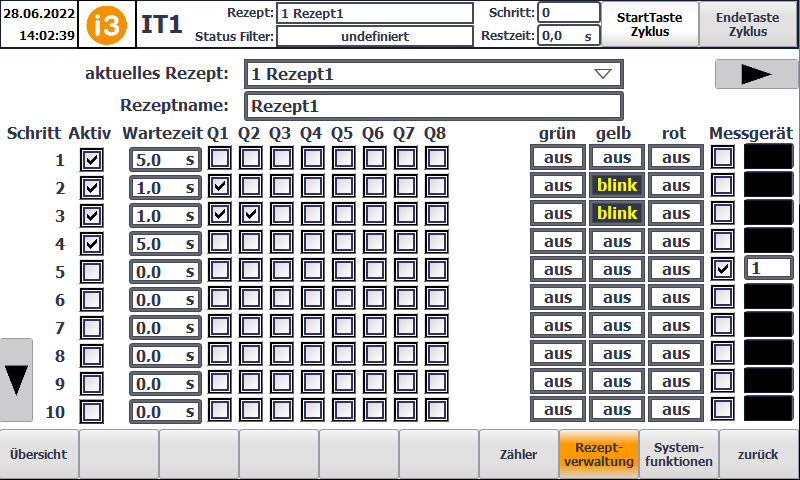
Task: Uncheck the Messgerät checkbox in step 5
Action: coord(721,269)
